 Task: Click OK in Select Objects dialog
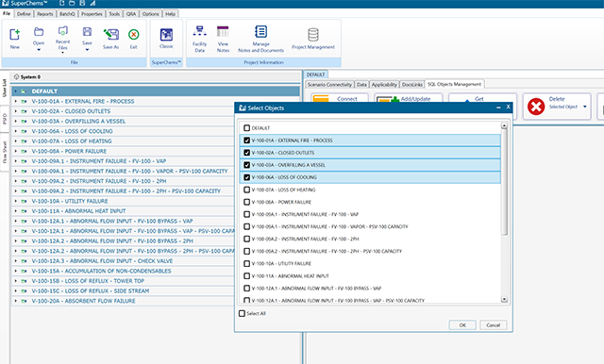[x=462, y=325]
